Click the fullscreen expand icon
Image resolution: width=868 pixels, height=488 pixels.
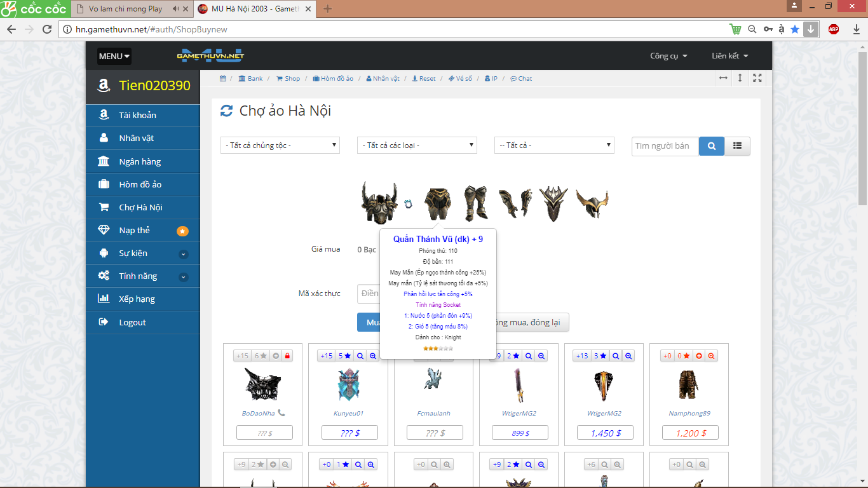757,78
